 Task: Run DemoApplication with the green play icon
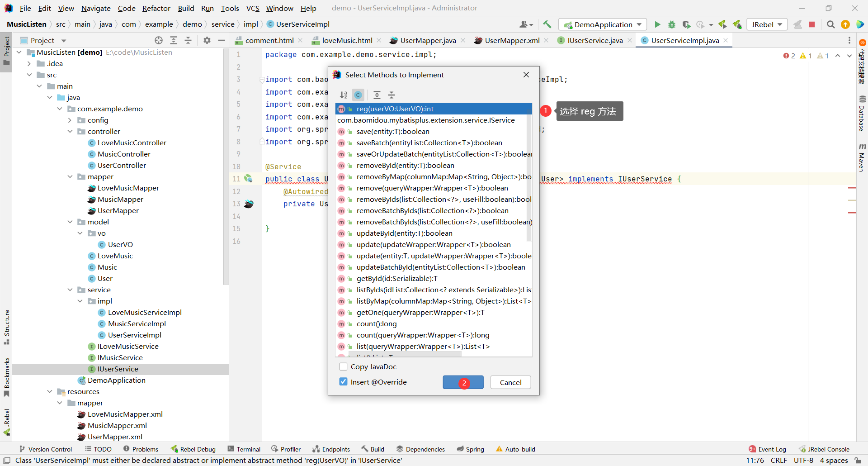tap(657, 24)
